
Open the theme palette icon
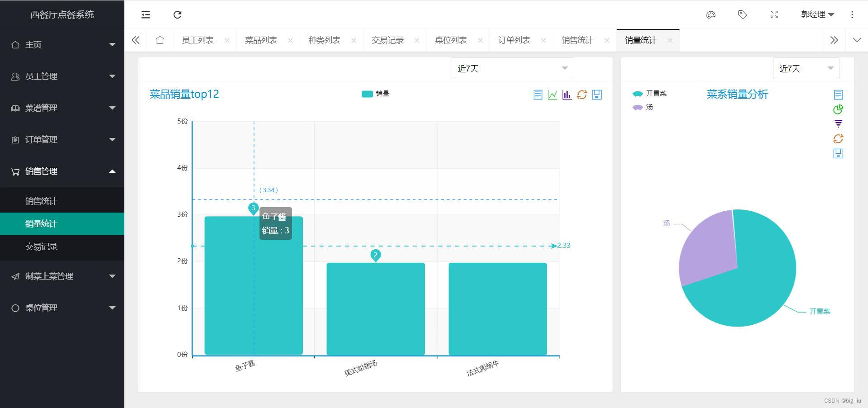(711, 15)
